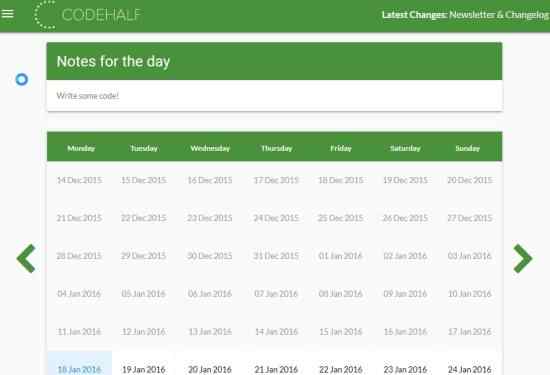
Task: Select 06 Jan 2016
Action: (x=210, y=294)
